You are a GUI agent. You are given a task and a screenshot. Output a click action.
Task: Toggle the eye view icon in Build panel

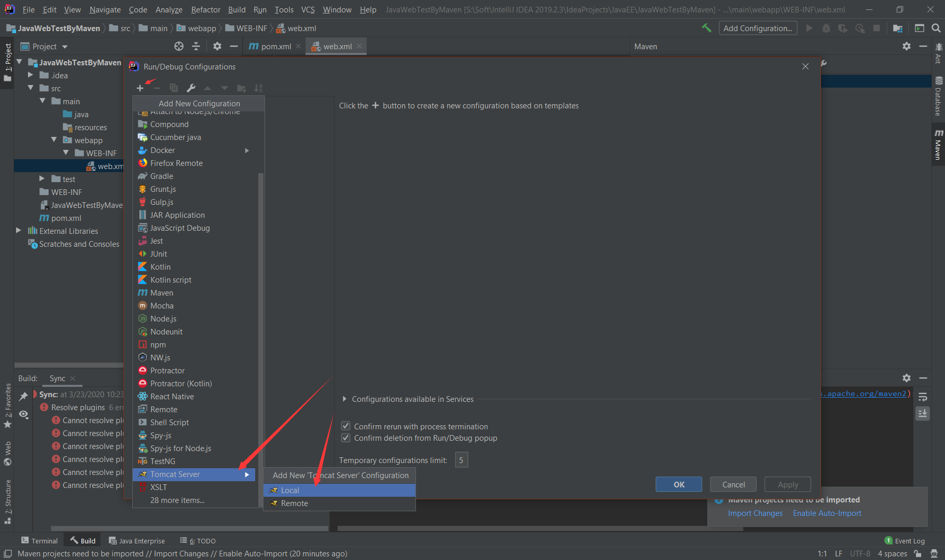(23, 414)
